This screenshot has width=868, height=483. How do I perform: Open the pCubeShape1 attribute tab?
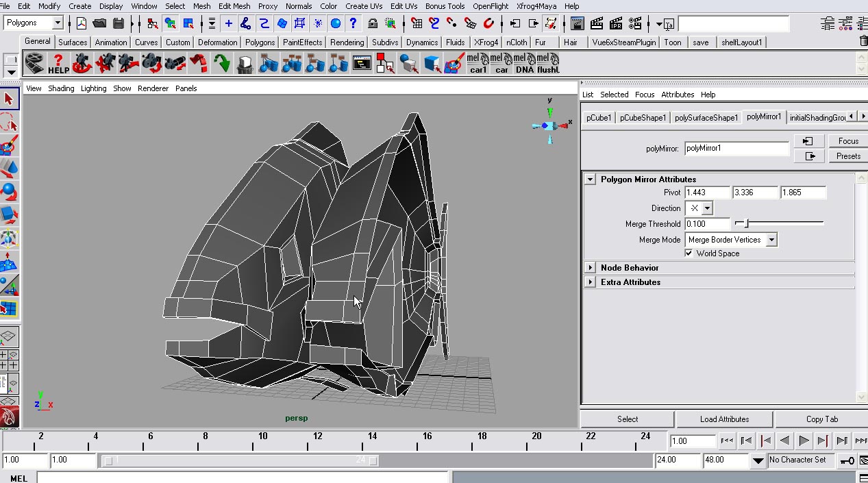[643, 118]
